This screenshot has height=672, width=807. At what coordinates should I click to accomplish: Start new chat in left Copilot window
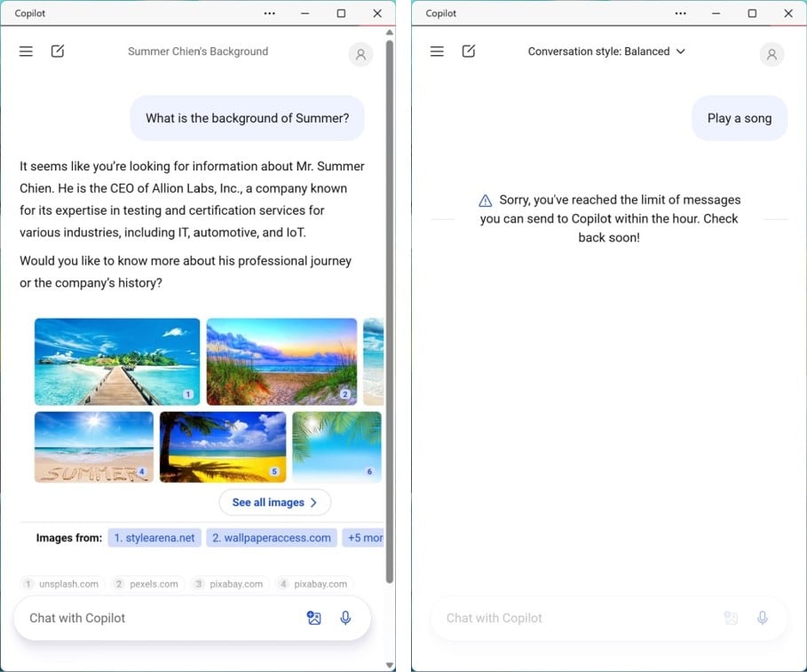[58, 51]
